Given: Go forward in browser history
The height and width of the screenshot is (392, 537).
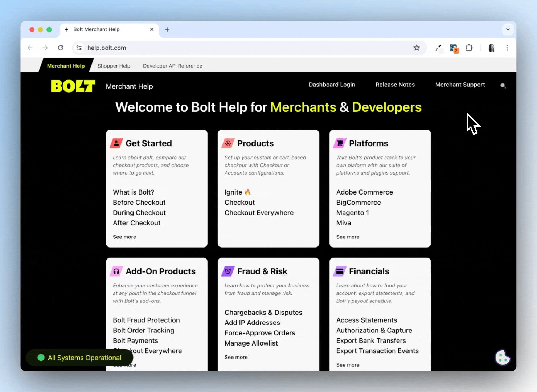Looking at the screenshot, I should [x=45, y=48].
